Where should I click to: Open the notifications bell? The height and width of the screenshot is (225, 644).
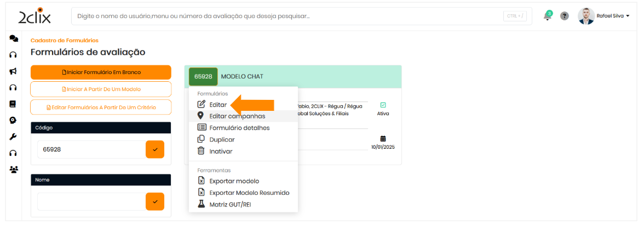coord(547,16)
